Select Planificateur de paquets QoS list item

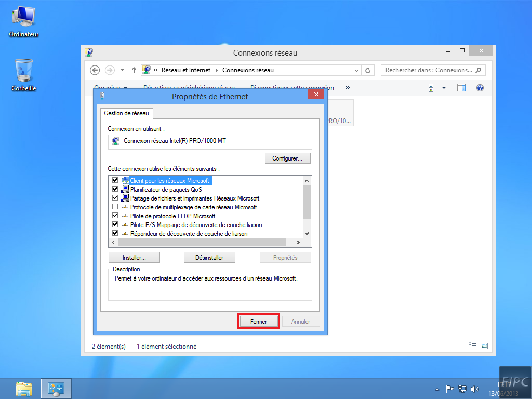tap(166, 189)
